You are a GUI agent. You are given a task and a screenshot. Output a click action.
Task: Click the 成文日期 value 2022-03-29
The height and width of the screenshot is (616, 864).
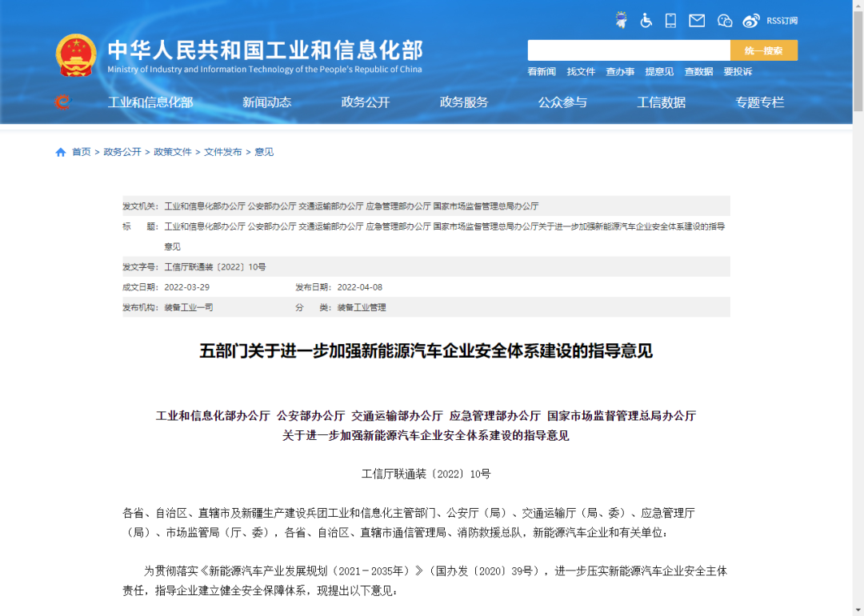pyautogui.click(x=186, y=288)
